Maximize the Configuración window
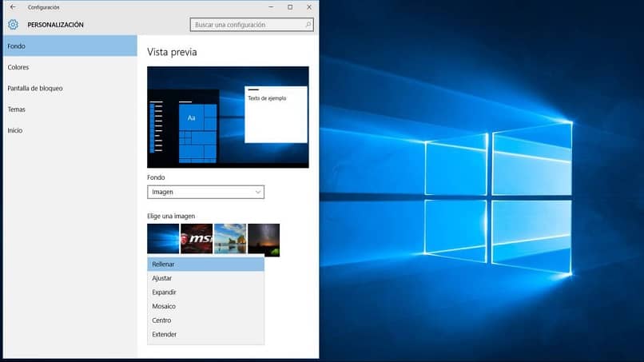This screenshot has width=644, height=362. [x=290, y=7]
